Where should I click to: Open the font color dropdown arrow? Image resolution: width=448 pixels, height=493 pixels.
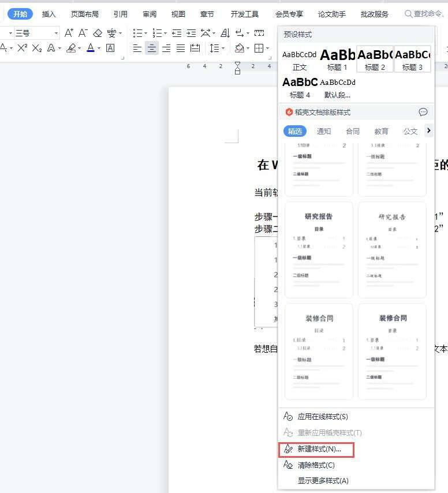(x=99, y=48)
